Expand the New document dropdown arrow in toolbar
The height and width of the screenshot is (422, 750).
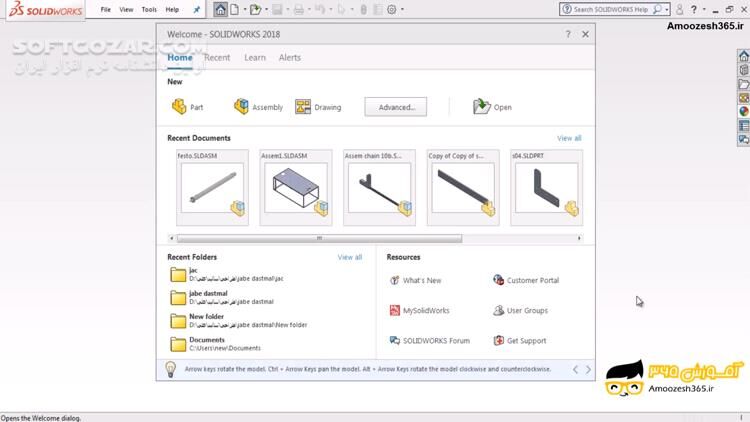coord(244,9)
